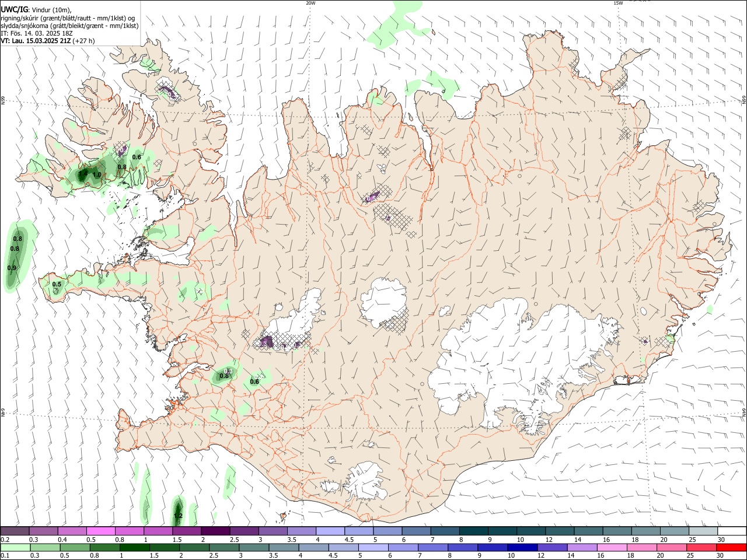Click the '20W' longitude label at top
This screenshot has width=747, height=560.
[310, 3]
